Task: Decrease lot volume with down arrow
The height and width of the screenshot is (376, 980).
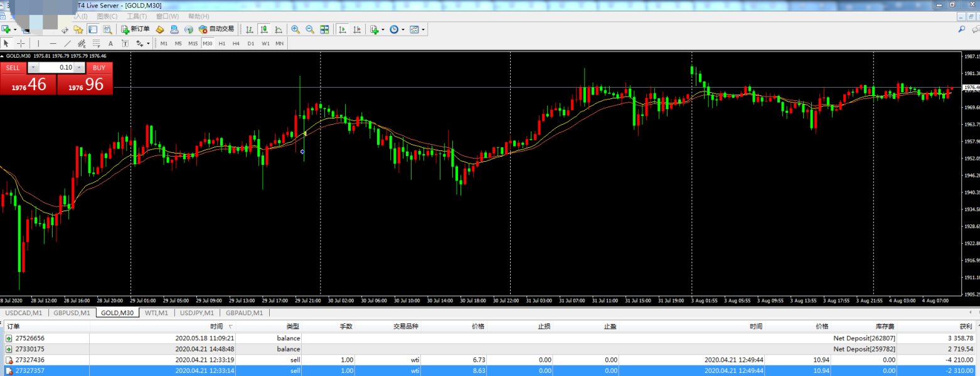Action: pos(33,68)
